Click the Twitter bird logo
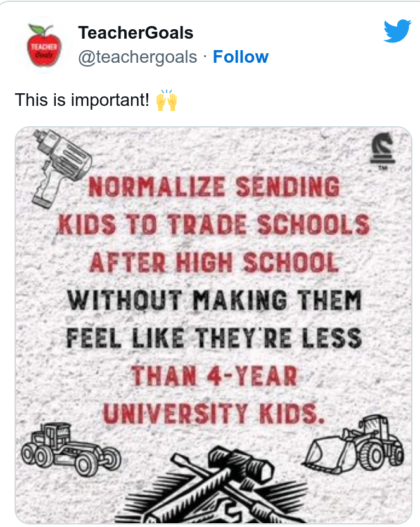Image resolution: width=420 pixels, height=527 pixels. pyautogui.click(x=397, y=30)
